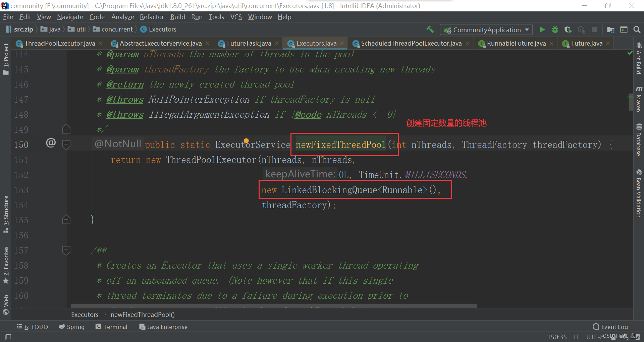Viewport: 644px width, 342px height.
Task: Open the Bean Validation tool window
Action: coord(639,193)
